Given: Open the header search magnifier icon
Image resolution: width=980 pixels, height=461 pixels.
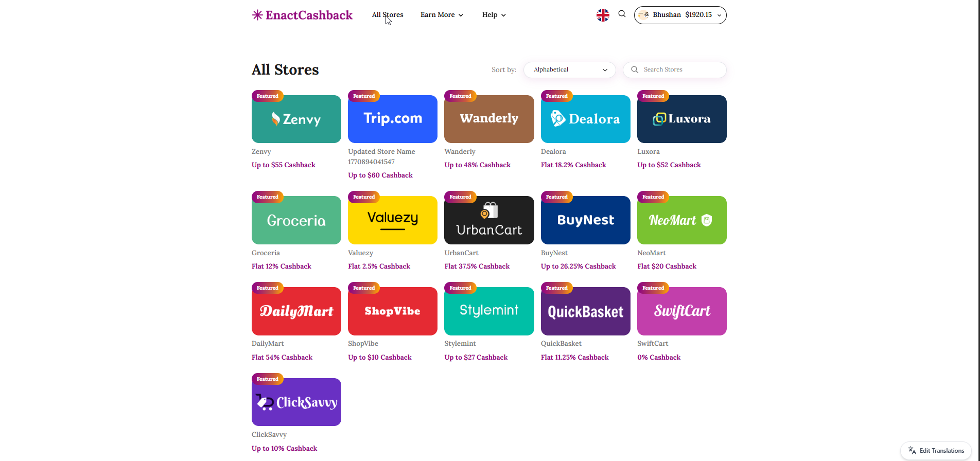Looking at the screenshot, I should pyautogui.click(x=622, y=14).
